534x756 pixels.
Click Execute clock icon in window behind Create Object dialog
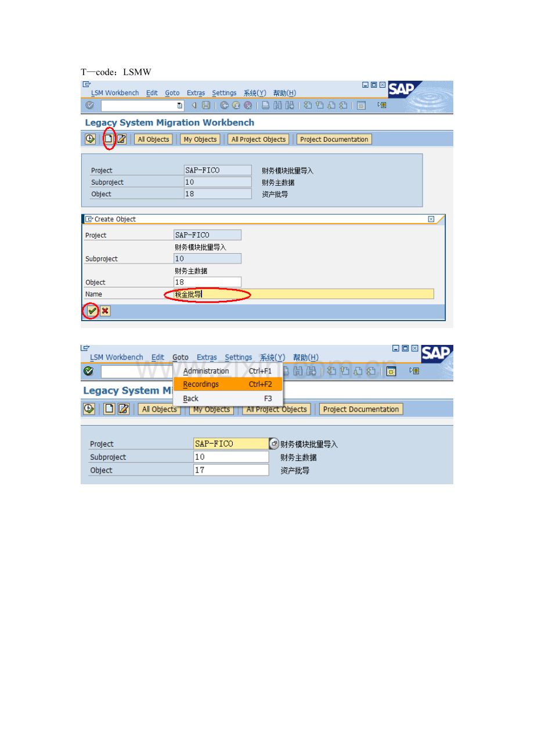click(x=90, y=139)
